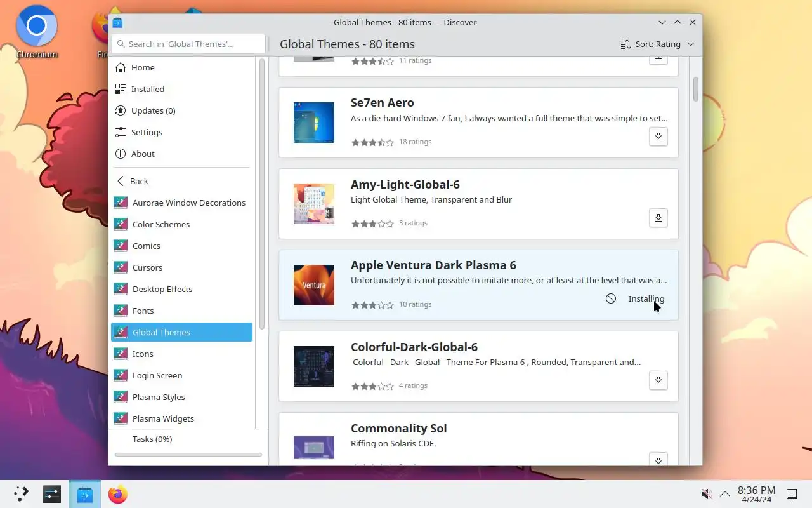Select Aurorae Window Decorations category
Viewport: 812px width, 508px height.
(182, 203)
